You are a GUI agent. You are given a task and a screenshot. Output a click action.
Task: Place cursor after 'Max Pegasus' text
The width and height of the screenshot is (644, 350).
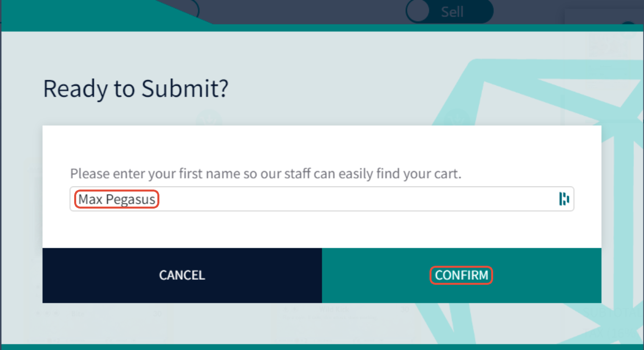156,200
